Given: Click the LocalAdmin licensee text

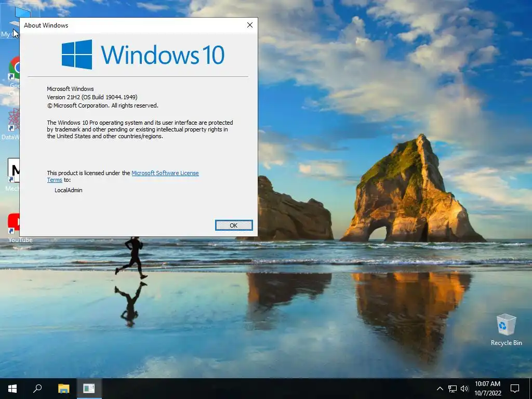Looking at the screenshot, I should 69,190.
